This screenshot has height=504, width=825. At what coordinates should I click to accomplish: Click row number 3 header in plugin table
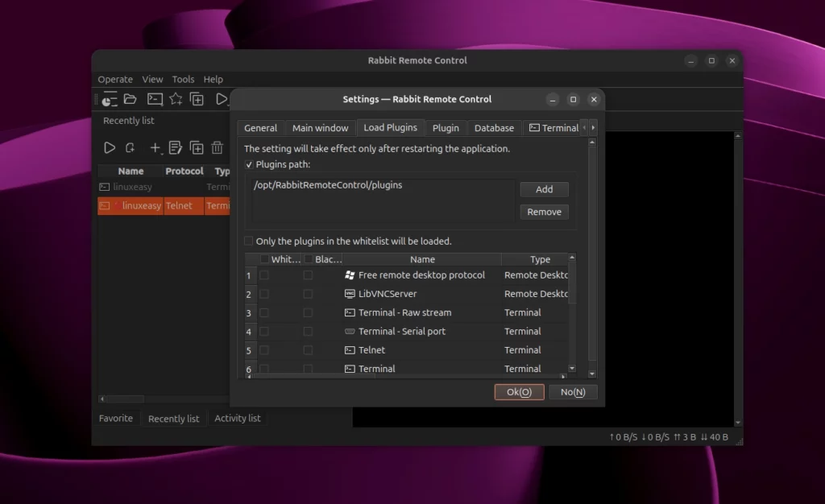tap(248, 313)
